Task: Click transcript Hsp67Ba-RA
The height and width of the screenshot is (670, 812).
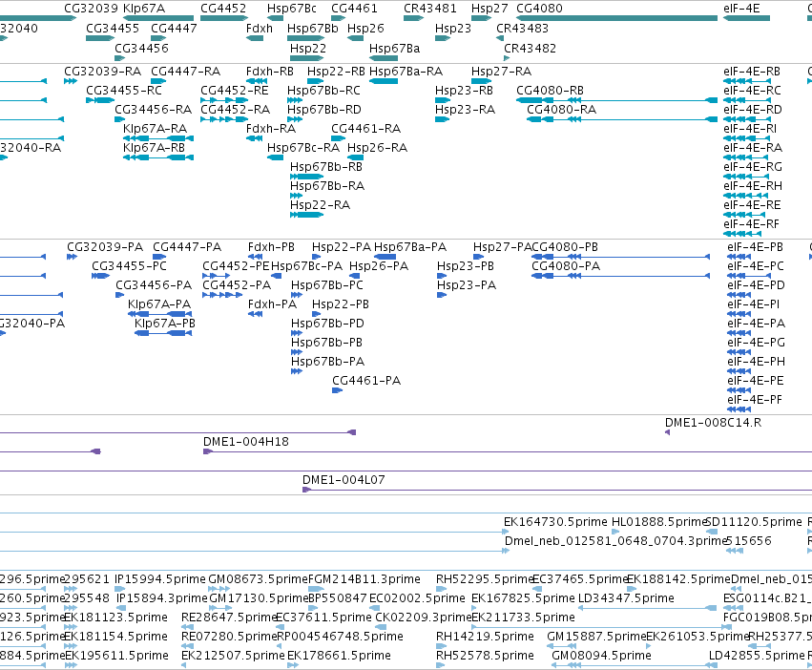Action: tap(406, 72)
